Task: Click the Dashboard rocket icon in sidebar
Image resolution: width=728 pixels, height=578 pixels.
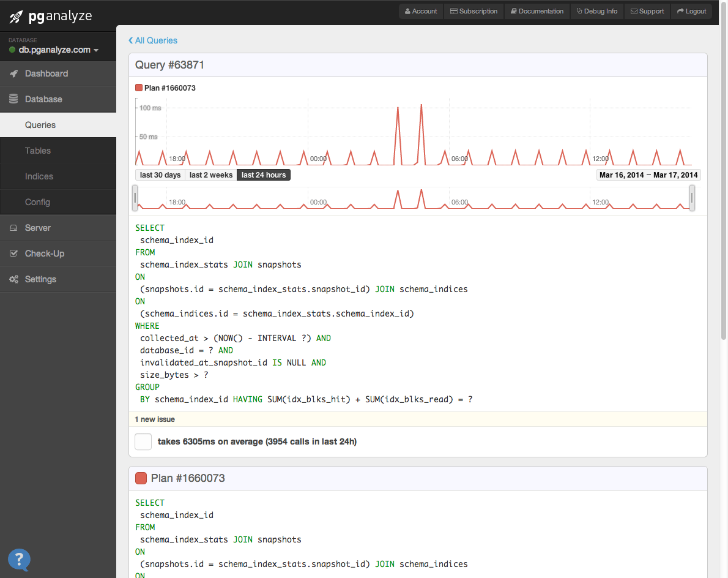Action: click(14, 73)
